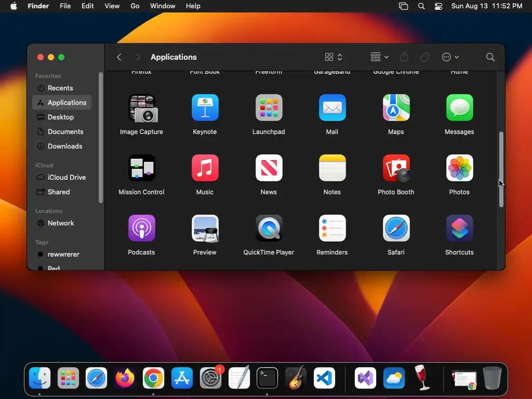Click the Launchpad icon in Applications folder
Image resolution: width=532 pixels, height=399 pixels.
tap(269, 108)
